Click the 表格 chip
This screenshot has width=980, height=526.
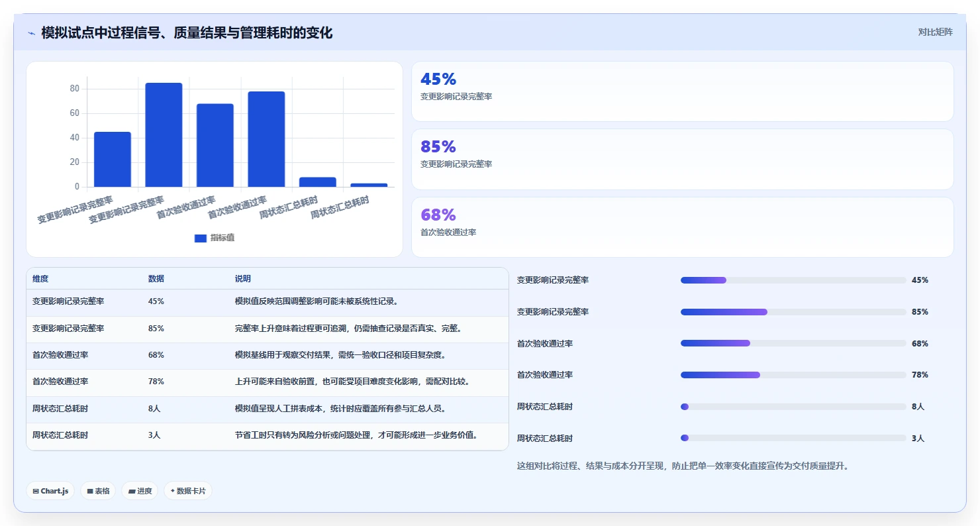tap(98, 491)
